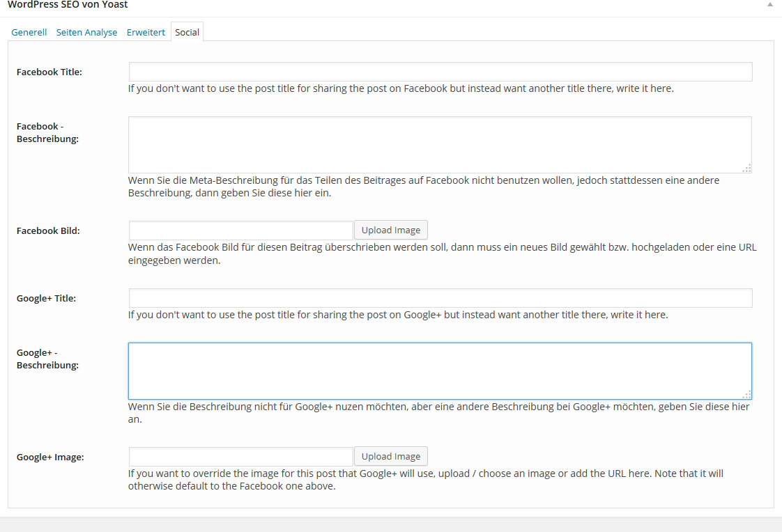Click the 'WordPress SEO von Yoast' heading

coord(68,4)
